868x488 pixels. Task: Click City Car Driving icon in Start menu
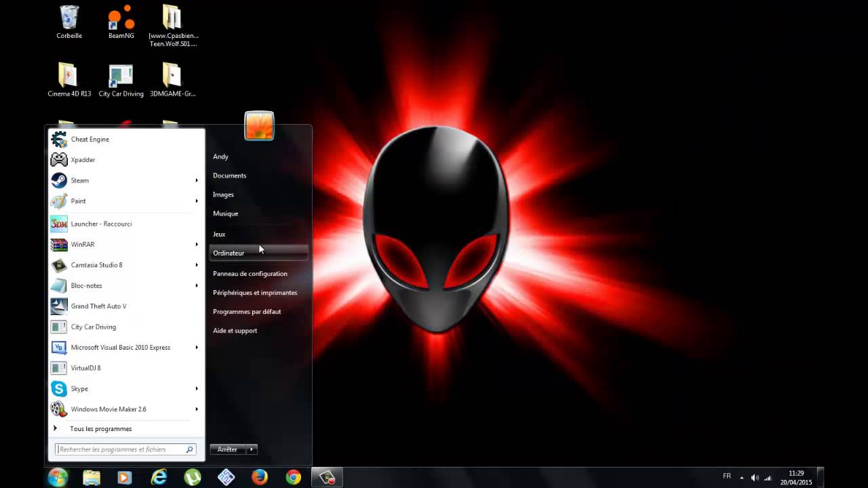(x=59, y=327)
